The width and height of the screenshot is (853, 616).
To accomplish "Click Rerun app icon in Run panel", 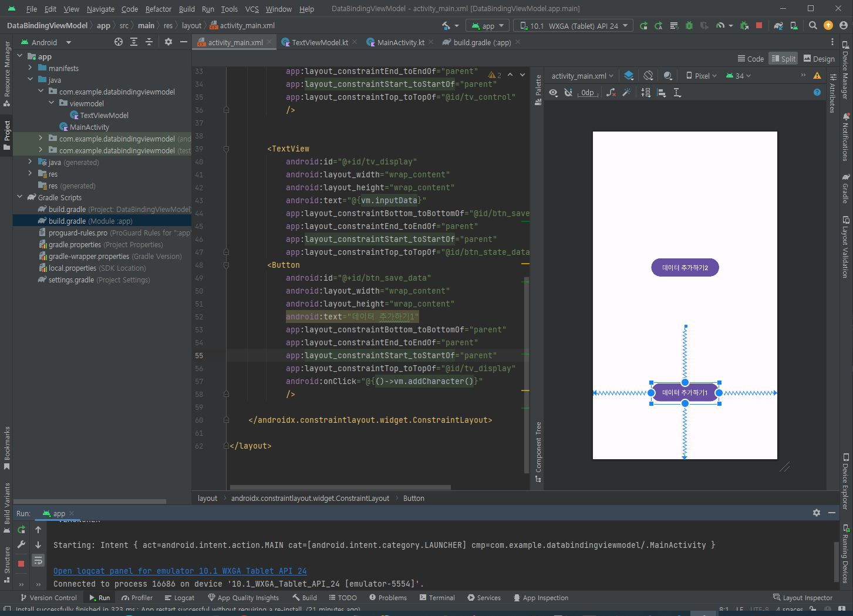I will click(21, 530).
